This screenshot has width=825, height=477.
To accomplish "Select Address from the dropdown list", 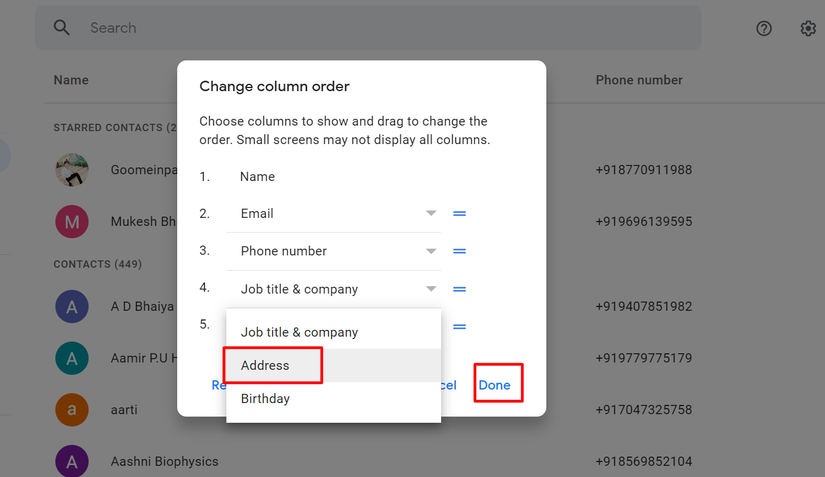I will pyautogui.click(x=266, y=366).
